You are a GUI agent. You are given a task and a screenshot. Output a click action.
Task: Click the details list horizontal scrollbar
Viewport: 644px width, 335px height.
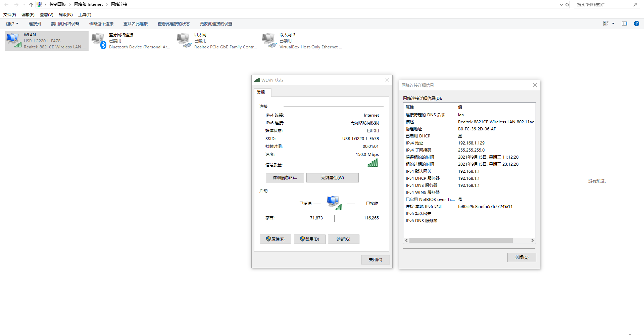click(x=461, y=240)
